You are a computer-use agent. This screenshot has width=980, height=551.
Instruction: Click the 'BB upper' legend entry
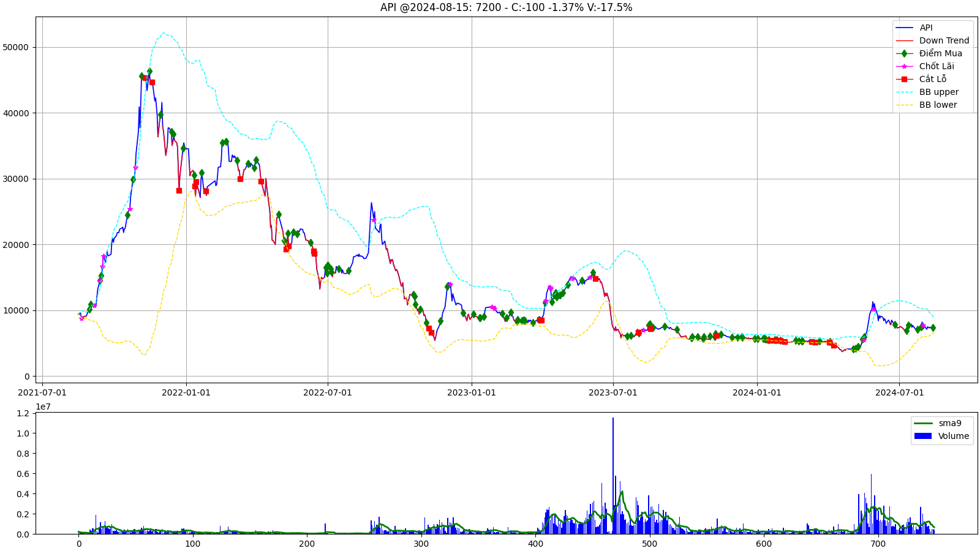point(938,92)
